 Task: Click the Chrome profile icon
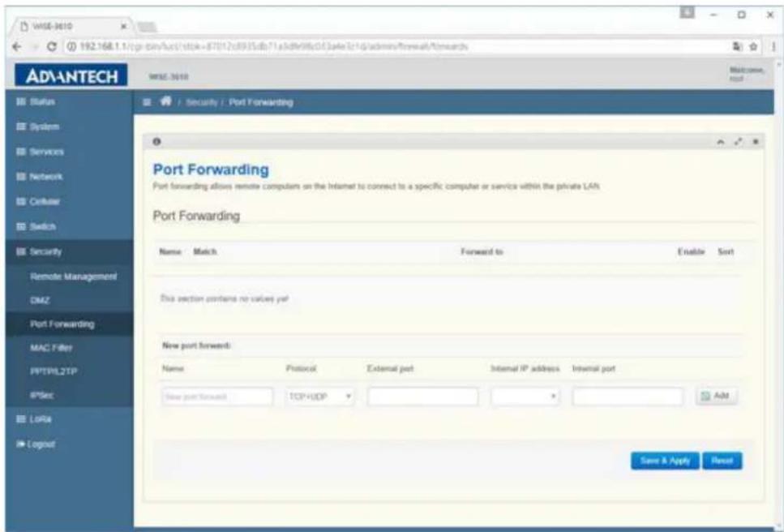(x=688, y=13)
